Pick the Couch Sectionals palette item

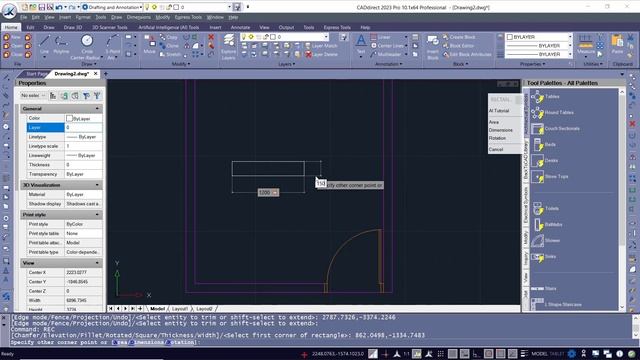[x=555, y=128]
